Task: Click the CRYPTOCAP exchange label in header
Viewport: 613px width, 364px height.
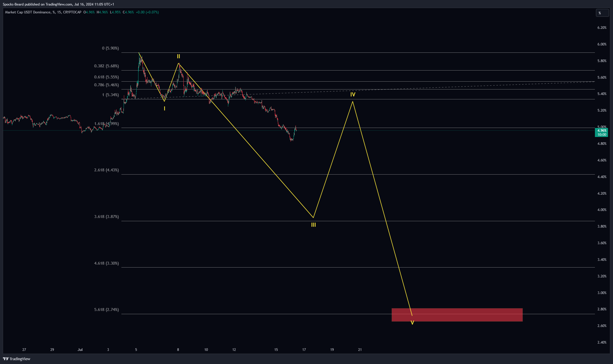Action: [x=72, y=12]
